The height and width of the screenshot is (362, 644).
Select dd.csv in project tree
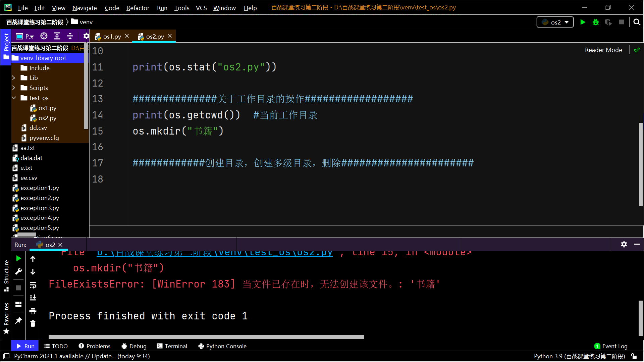coord(38,128)
